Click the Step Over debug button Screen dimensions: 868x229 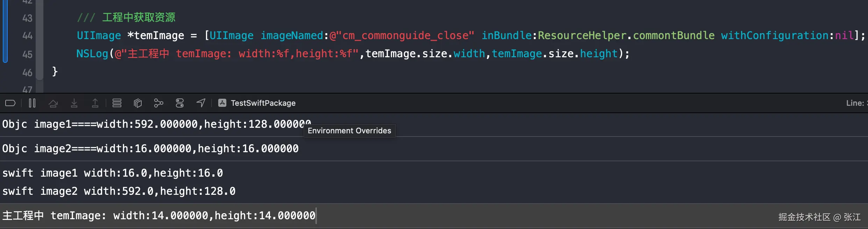pyautogui.click(x=53, y=103)
